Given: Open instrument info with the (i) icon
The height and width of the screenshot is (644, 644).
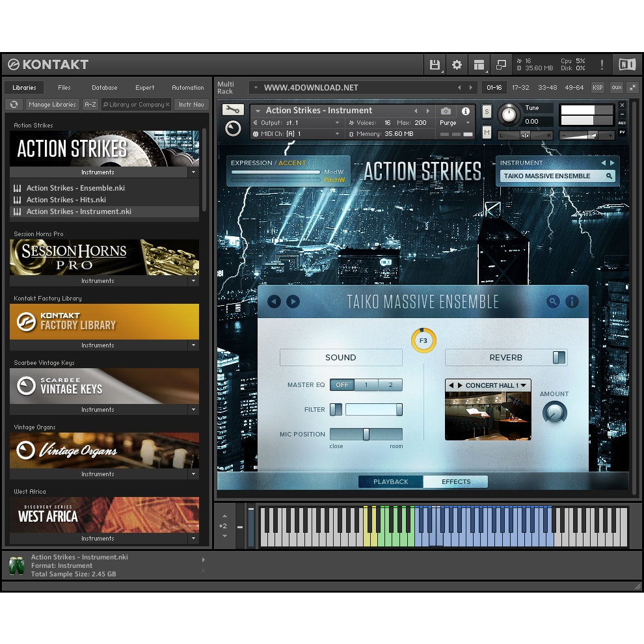Looking at the screenshot, I should click(x=467, y=111).
